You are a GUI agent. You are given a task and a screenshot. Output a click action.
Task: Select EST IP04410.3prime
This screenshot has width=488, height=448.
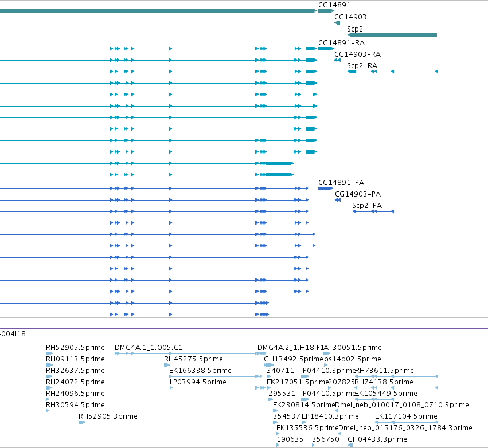tap(329, 371)
